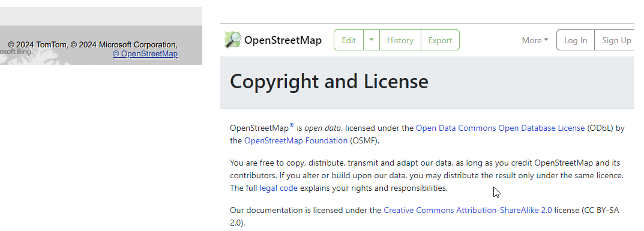
Task: Click the '(OSMF).' text
Action: (365, 141)
